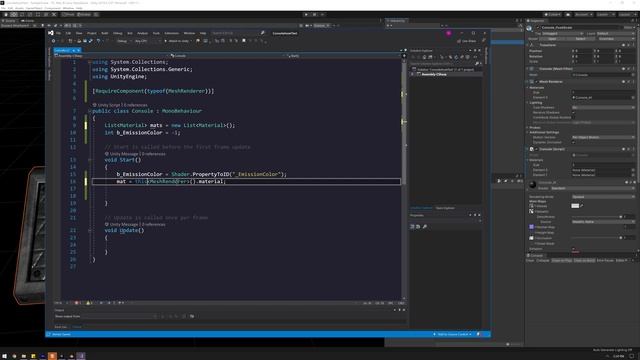Screen dimensions: 640x360
Task: Click the Properties panel wrench icon
Action: click(x=424, y=227)
